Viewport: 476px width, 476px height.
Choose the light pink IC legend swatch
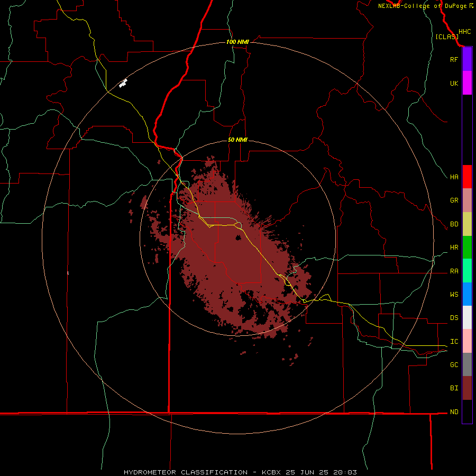[x=467, y=341]
